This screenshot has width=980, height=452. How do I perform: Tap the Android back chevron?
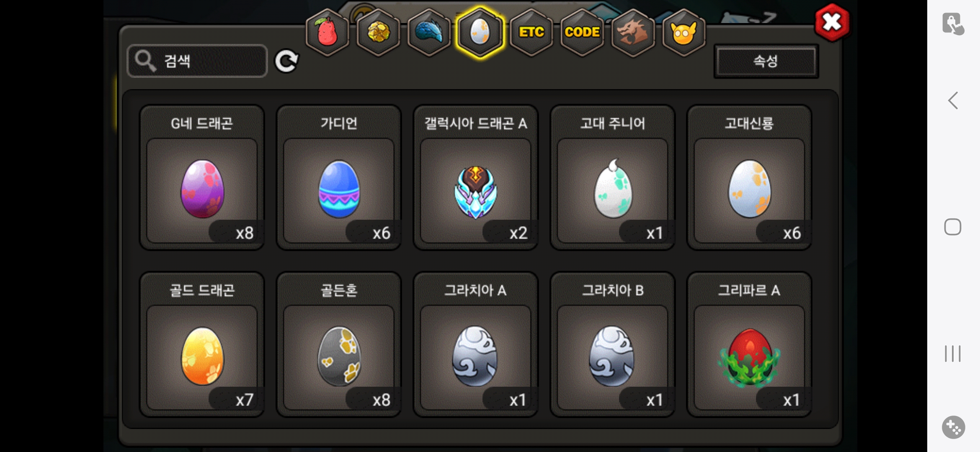point(953,100)
